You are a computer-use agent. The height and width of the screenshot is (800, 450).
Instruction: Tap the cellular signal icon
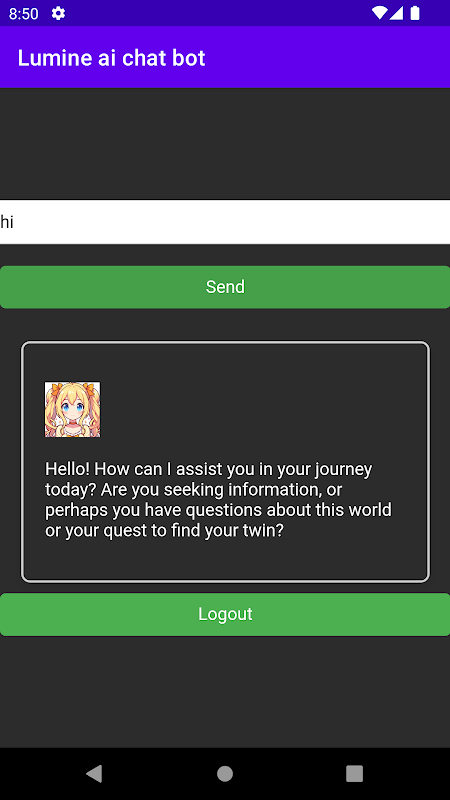(396, 13)
